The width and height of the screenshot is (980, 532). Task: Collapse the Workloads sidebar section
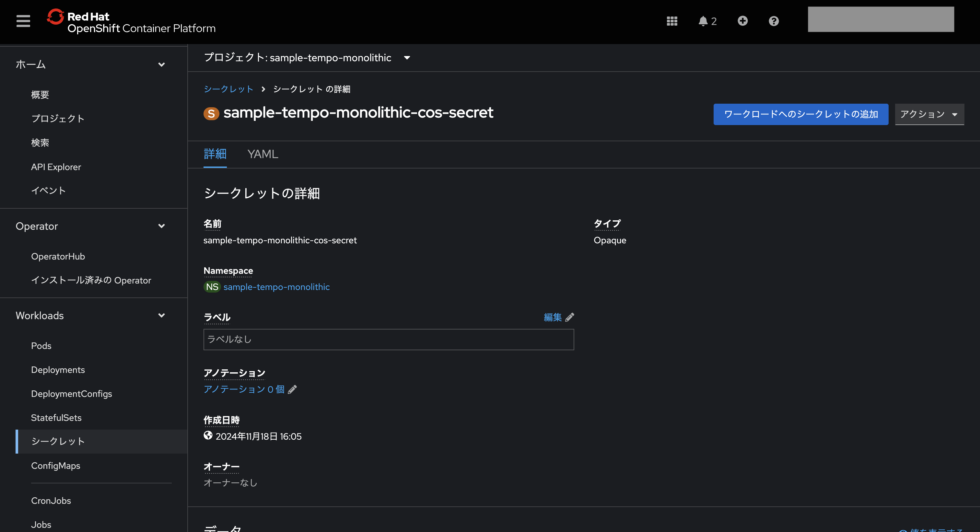pyautogui.click(x=161, y=315)
